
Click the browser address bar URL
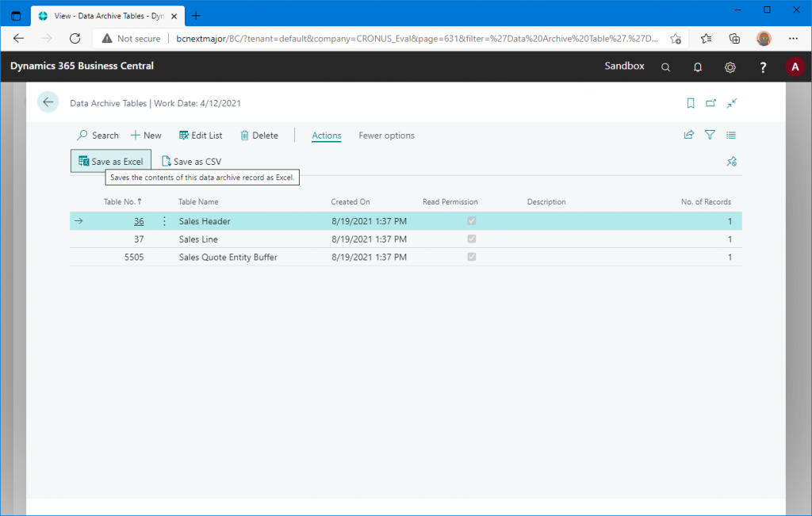[417, 38]
